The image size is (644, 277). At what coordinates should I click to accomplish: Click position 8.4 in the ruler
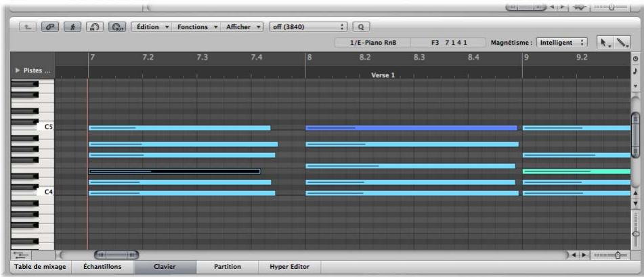473,57
